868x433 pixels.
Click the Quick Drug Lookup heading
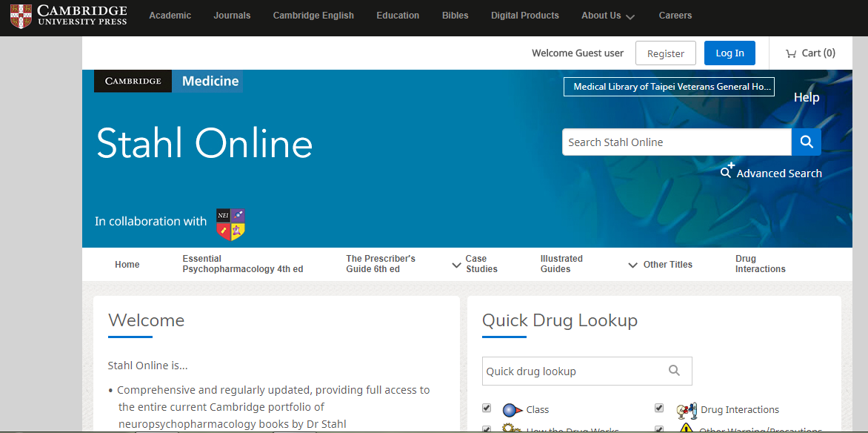pos(560,320)
